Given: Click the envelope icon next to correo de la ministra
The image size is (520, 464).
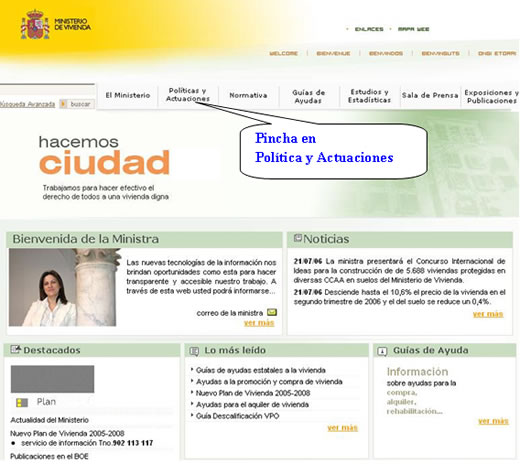Looking at the screenshot, I should pyautogui.click(x=272, y=312).
